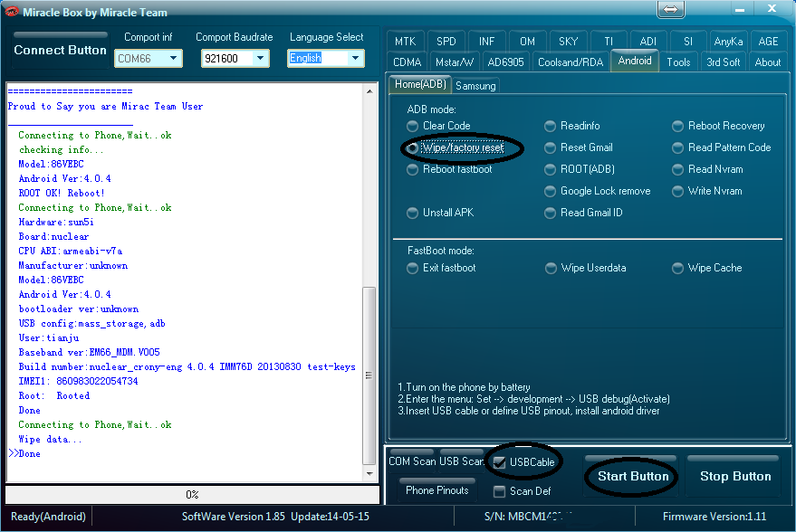Click the Firmware Version:1.11 status text
The height and width of the screenshot is (532, 796).
pyautogui.click(x=714, y=517)
